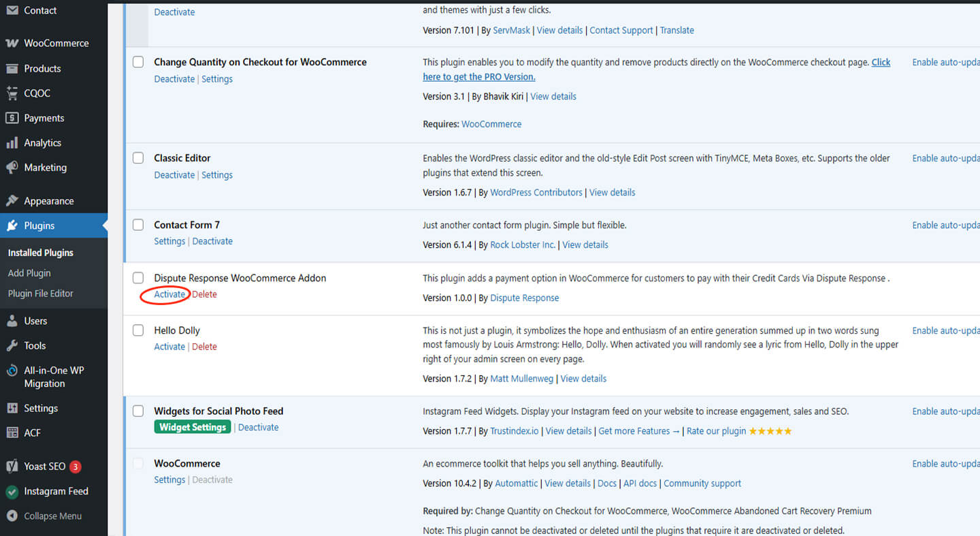Click the Yoast SEO notification badge
Viewport: 980px width, 536px height.
tap(76, 467)
